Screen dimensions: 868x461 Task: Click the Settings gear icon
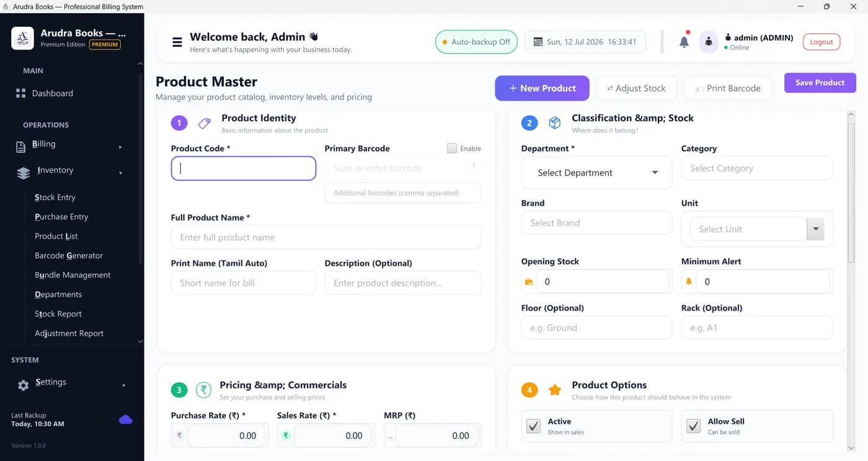click(x=23, y=385)
